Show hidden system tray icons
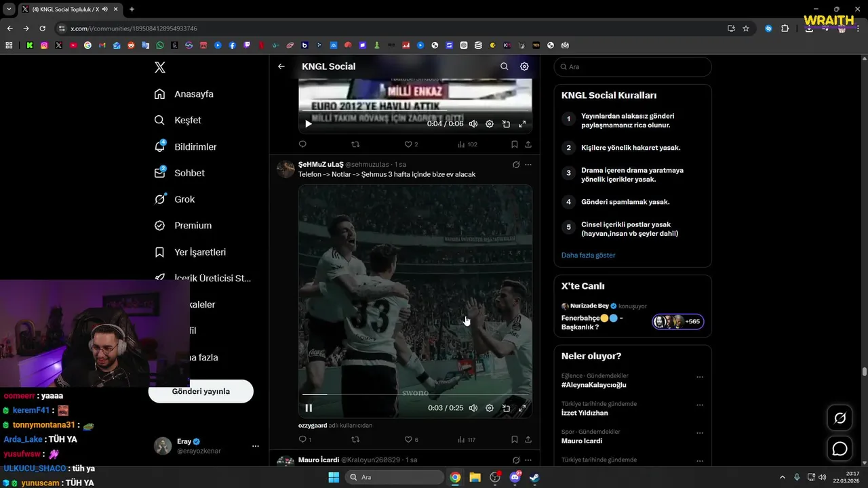The width and height of the screenshot is (868, 488). [782, 477]
